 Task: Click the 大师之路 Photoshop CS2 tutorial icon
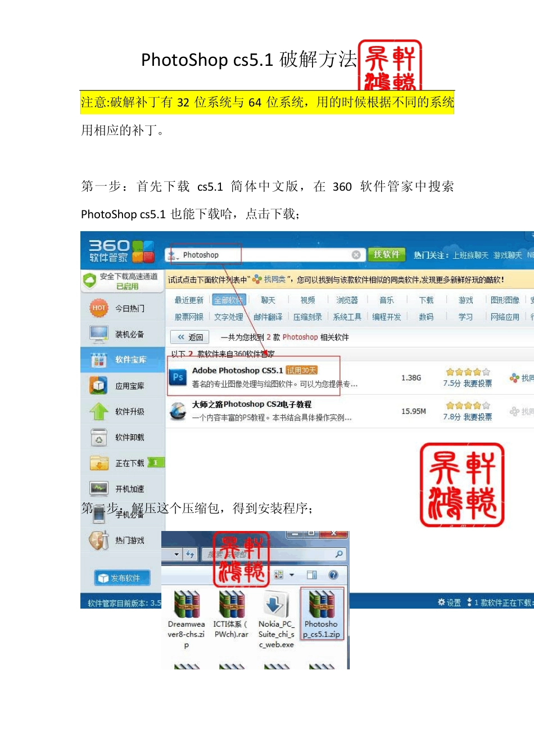point(178,411)
